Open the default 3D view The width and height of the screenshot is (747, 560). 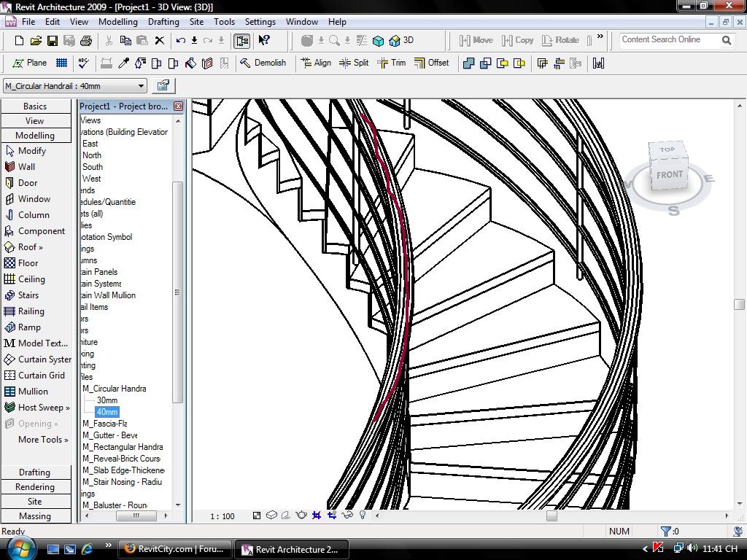402,41
